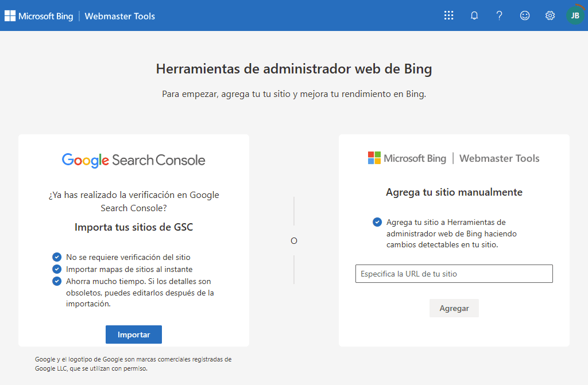Click '¿Ya has realizado la verificación' question text
The width and height of the screenshot is (588, 385).
coord(134,201)
